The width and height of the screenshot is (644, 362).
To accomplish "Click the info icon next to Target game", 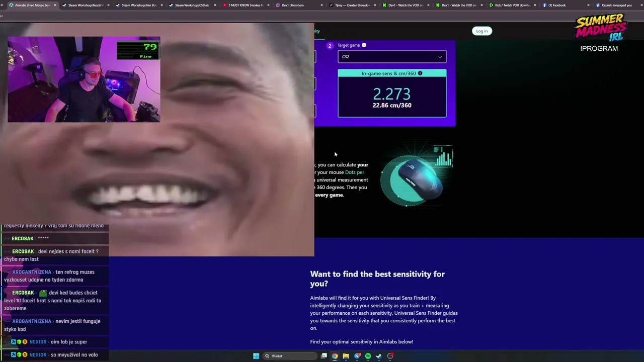I will (x=364, y=45).
